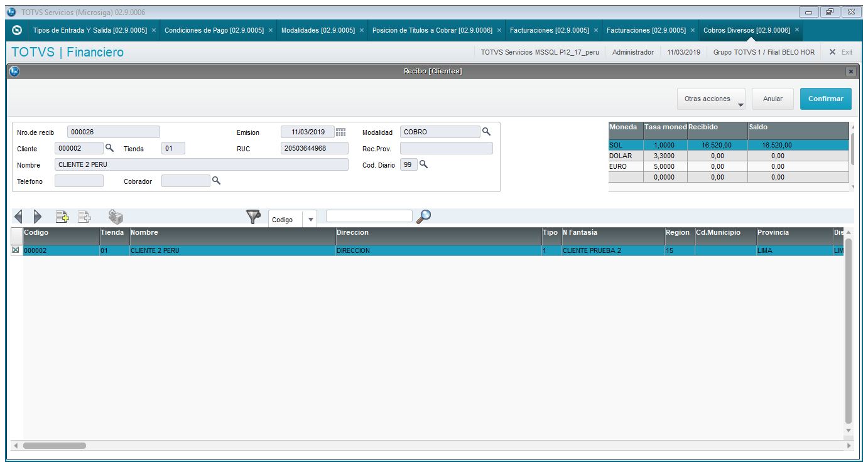
Task: Click the Modalidad field showing COBRO
Action: 440,132
